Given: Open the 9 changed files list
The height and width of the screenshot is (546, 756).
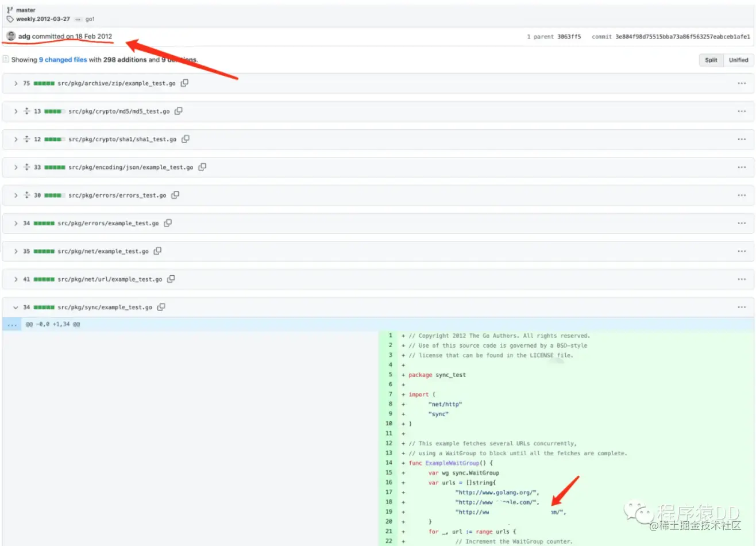Looking at the screenshot, I should click(63, 60).
